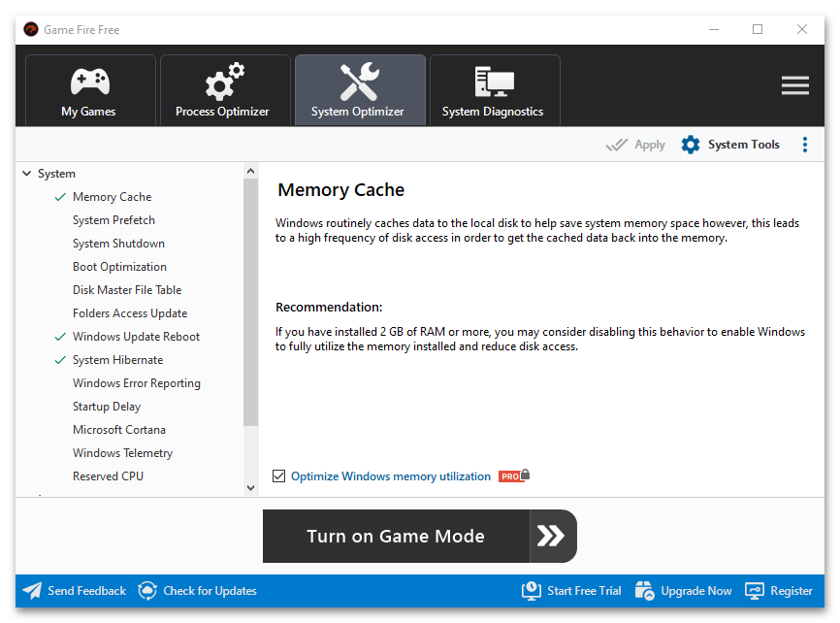Toggle the Windows Update Reboot item

[x=136, y=337]
